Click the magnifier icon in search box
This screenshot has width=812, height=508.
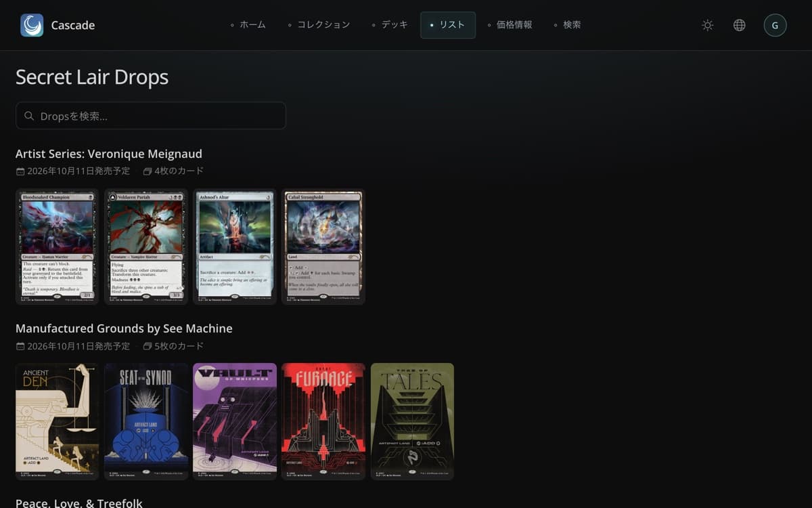point(29,116)
